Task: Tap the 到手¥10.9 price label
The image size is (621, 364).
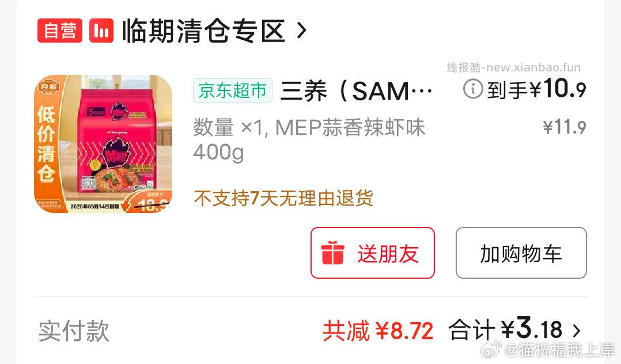Action: tap(536, 89)
